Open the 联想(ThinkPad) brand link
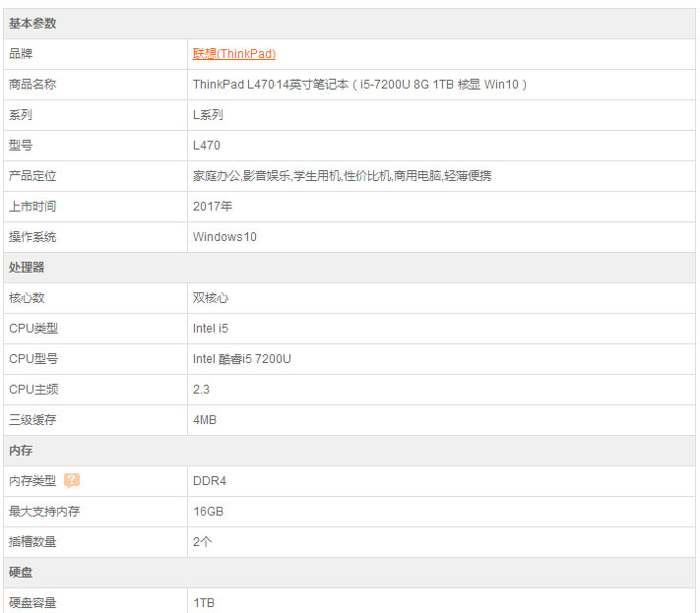 tap(234, 54)
